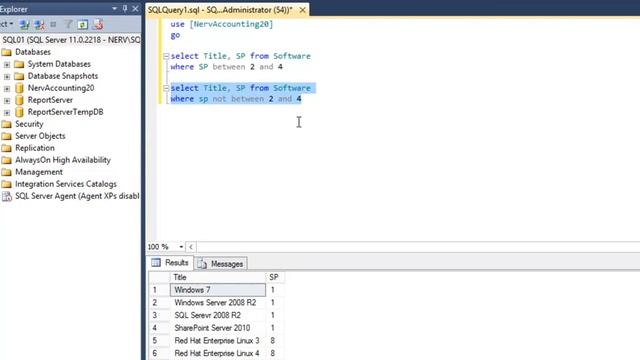The height and width of the screenshot is (360, 640).
Task: Select the SQL01 server node
Action: [70, 40]
